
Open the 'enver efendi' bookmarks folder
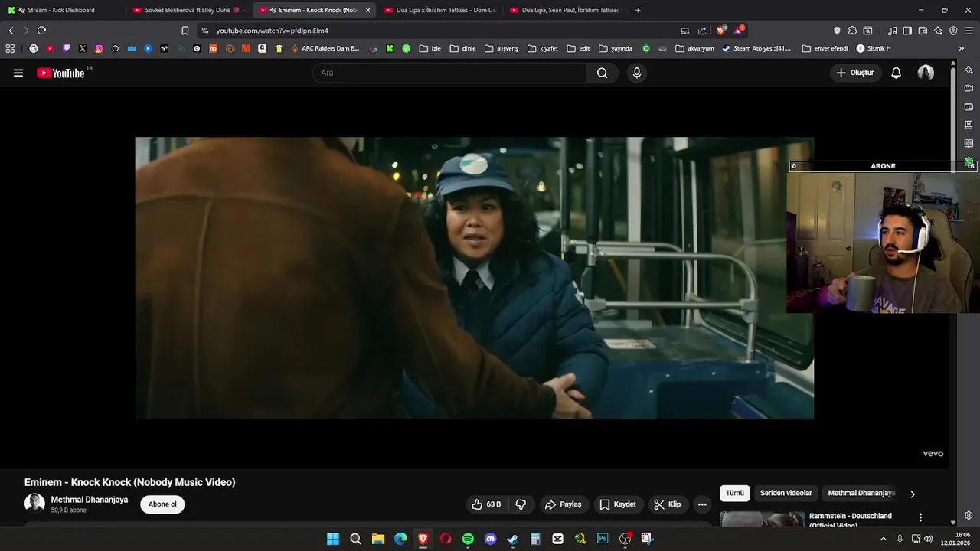825,48
